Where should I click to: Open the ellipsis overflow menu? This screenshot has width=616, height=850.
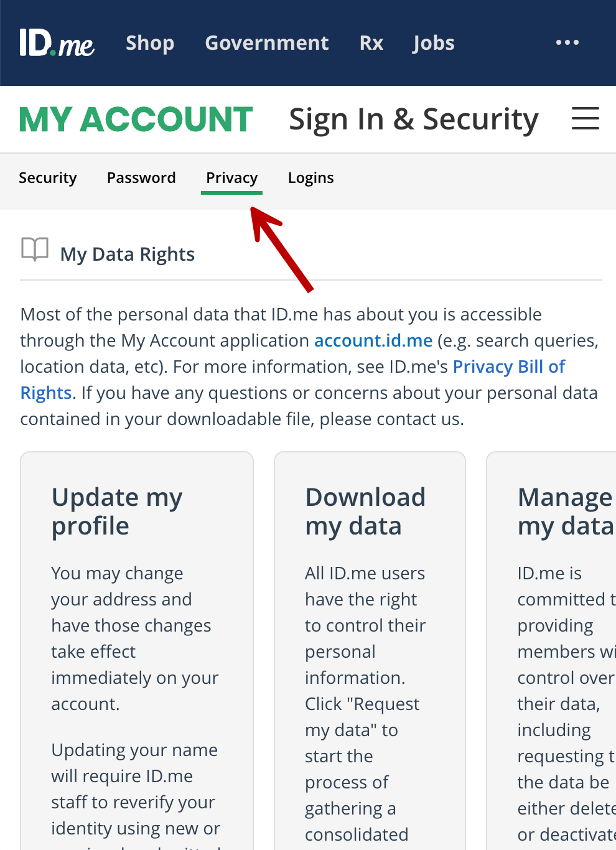click(x=567, y=43)
